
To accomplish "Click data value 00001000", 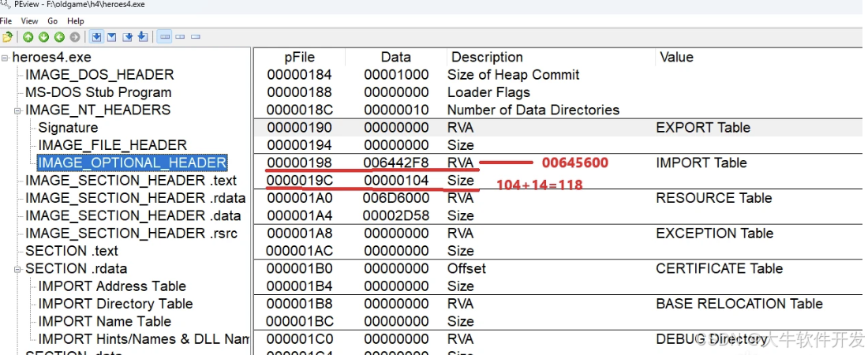I will click(x=396, y=75).
